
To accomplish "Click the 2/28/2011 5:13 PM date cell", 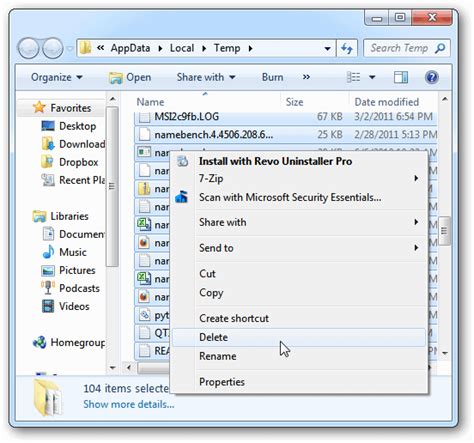I will click(395, 134).
